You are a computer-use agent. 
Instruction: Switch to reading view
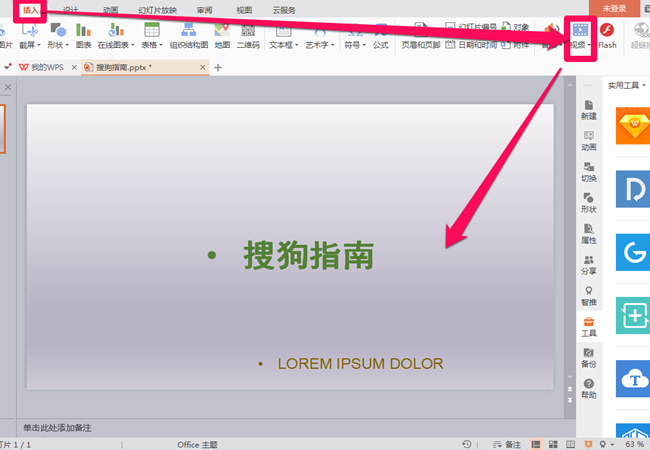tap(570, 444)
